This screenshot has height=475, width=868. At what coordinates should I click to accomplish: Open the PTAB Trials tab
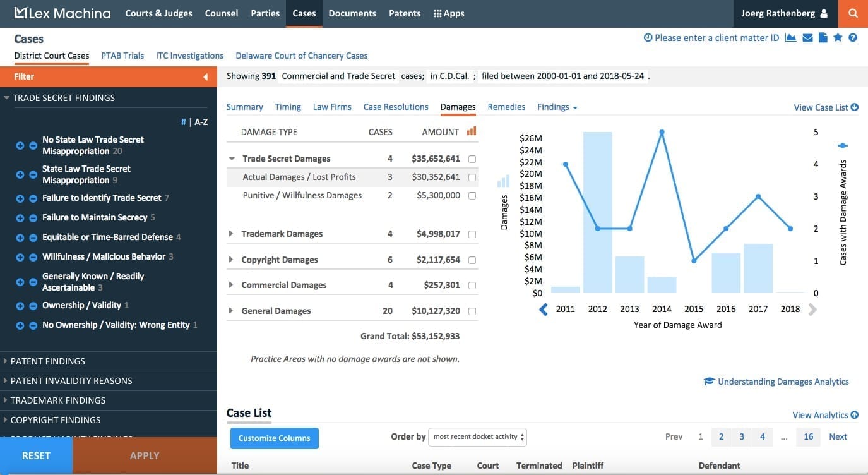pyautogui.click(x=122, y=56)
